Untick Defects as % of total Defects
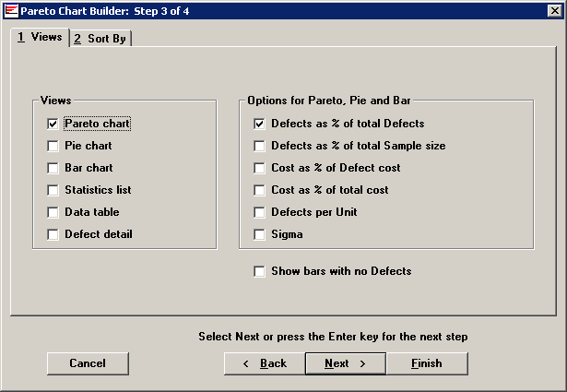This screenshot has width=567, height=392. tap(260, 124)
